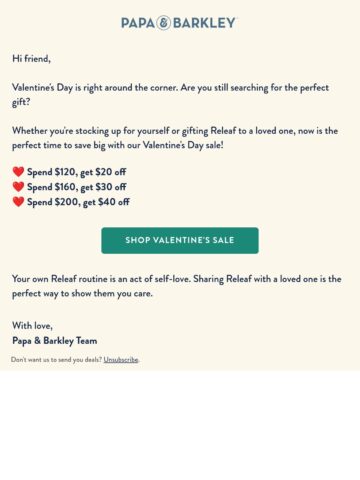Screen dimensions: 360x480
Task: Click the blank white area below the email
Action: (x=180, y=425)
